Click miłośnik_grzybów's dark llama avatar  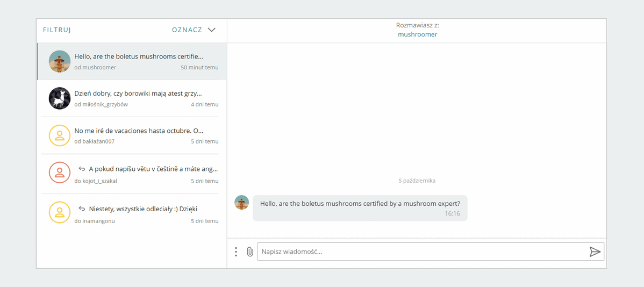(x=60, y=98)
